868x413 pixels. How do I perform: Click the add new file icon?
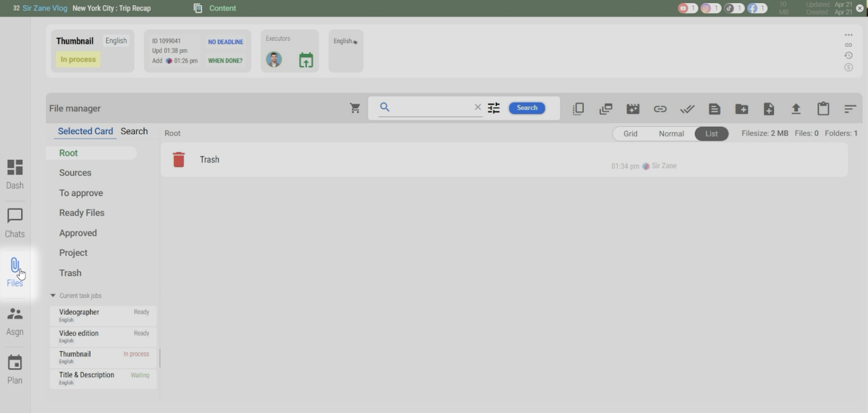[x=769, y=109]
